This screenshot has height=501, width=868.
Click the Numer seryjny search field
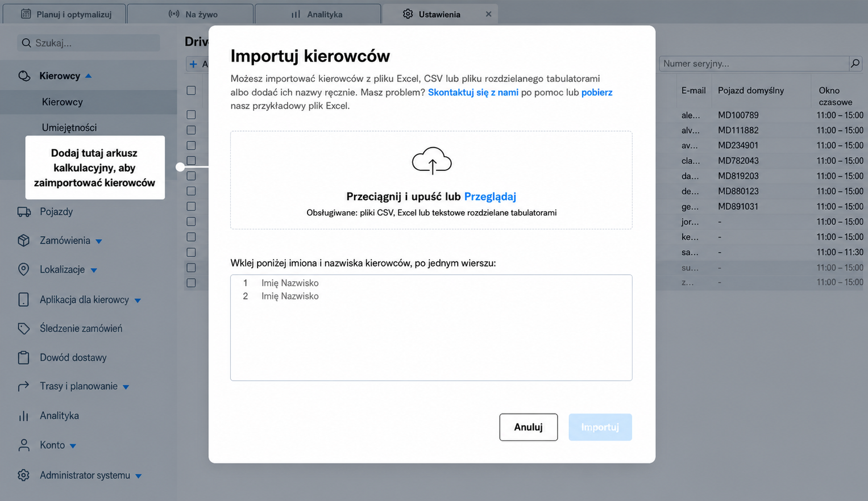click(754, 64)
